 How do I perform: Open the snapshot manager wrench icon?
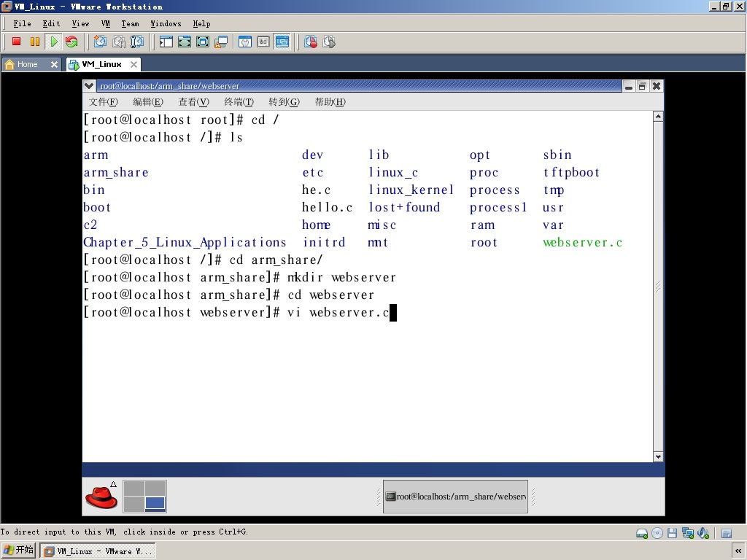(x=136, y=42)
